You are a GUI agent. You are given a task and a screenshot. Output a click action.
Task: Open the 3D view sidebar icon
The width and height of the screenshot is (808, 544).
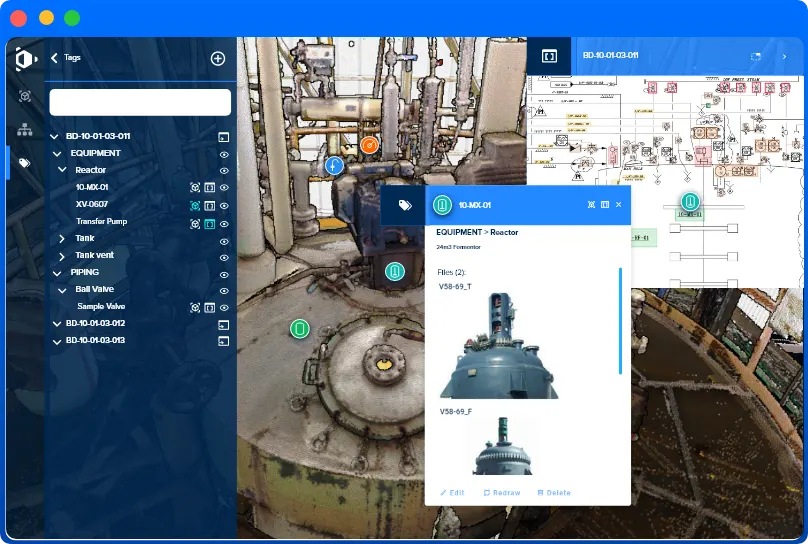point(25,96)
